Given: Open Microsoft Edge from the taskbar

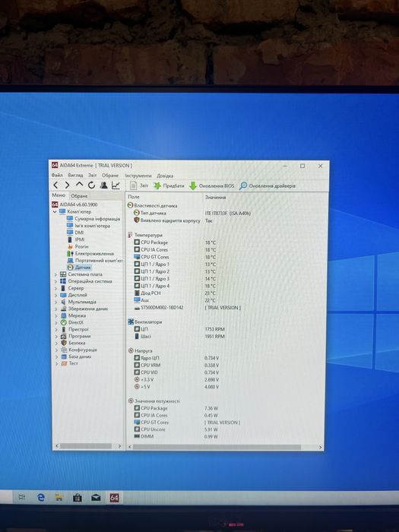Looking at the screenshot, I should point(41,497).
